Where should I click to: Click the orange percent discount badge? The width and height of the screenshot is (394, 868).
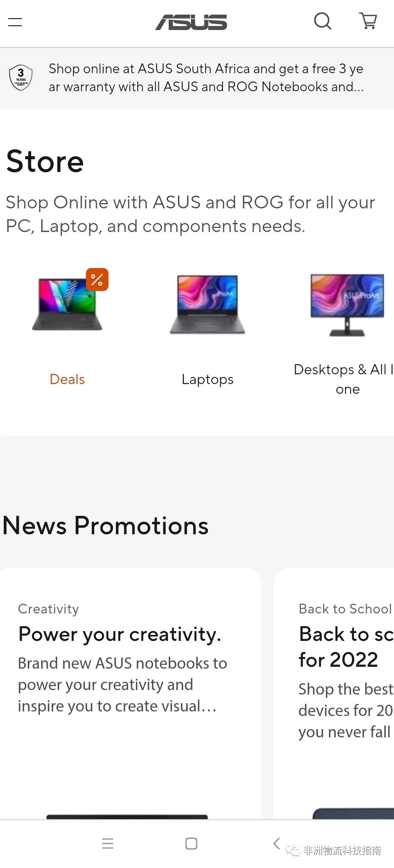97,279
